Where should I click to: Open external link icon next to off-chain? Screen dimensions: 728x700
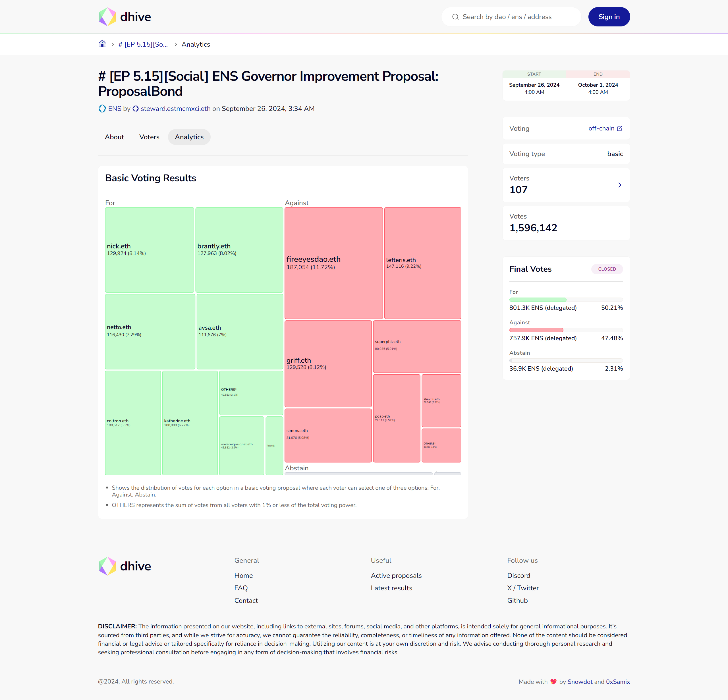pyautogui.click(x=619, y=128)
